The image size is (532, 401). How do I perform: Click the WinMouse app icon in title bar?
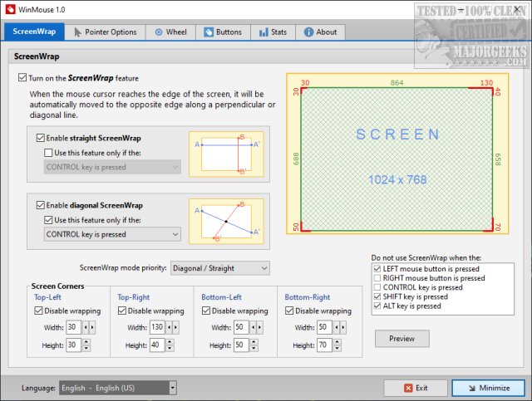coord(10,9)
